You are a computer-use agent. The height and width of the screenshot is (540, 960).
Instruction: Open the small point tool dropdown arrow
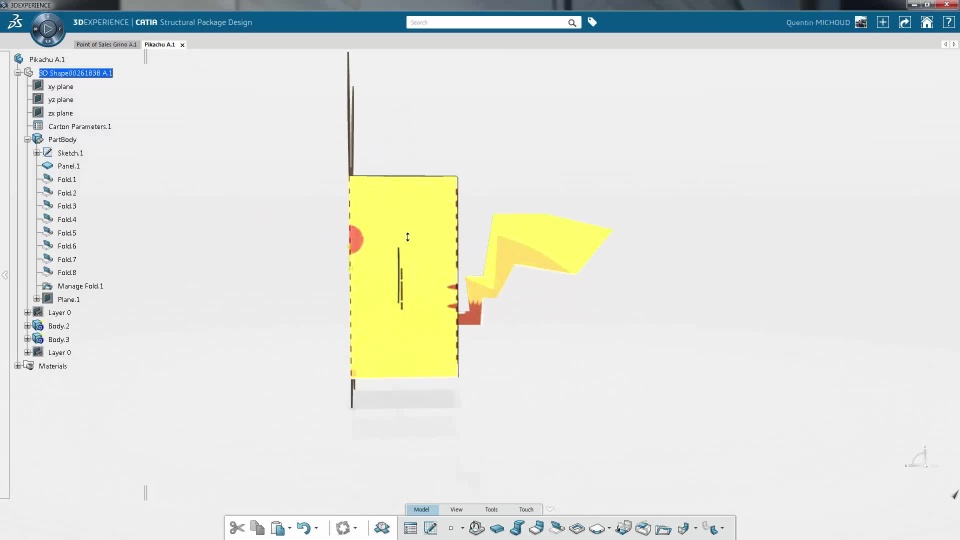pyautogui.click(x=462, y=528)
